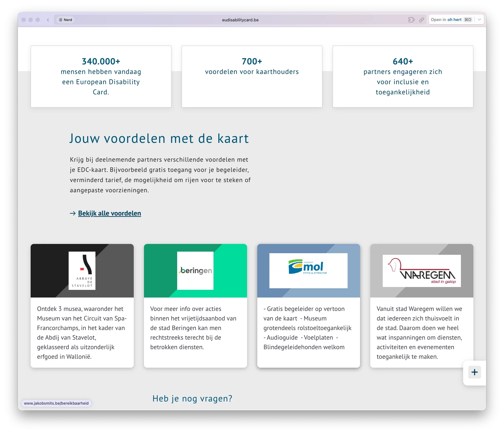Click the Heb je nog vragen? heading

[x=192, y=399]
